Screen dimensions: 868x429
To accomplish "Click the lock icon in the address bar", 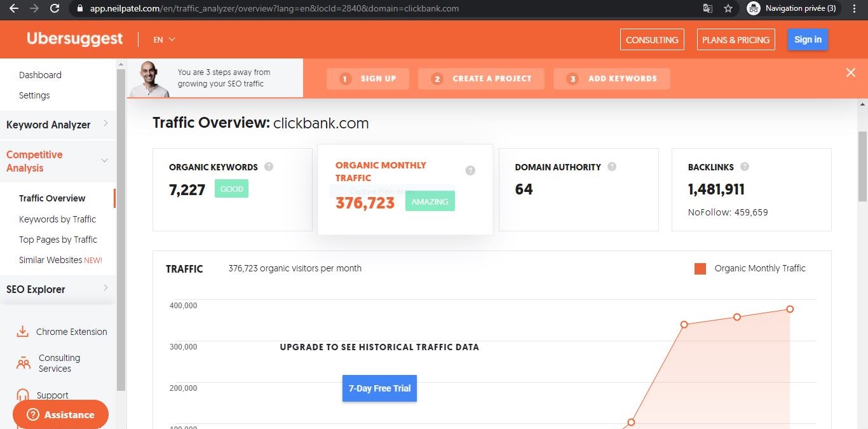I will tap(79, 9).
